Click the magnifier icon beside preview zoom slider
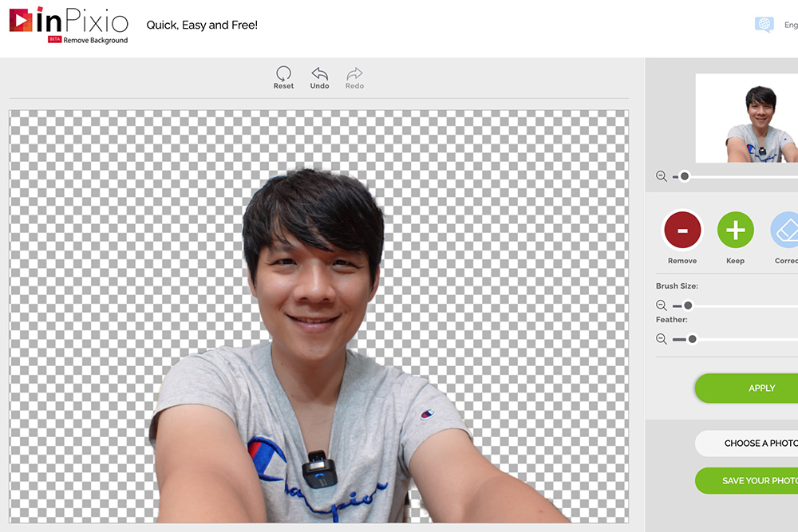The height and width of the screenshot is (532, 798). [661, 176]
